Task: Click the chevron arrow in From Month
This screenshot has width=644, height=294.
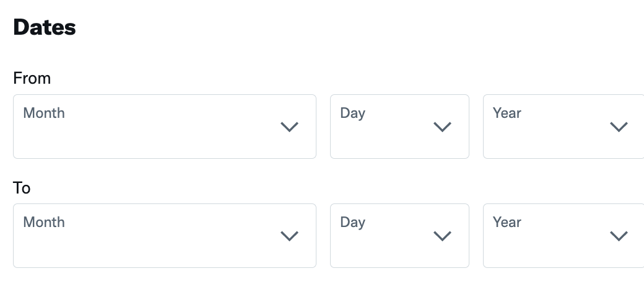Action: pos(290,127)
